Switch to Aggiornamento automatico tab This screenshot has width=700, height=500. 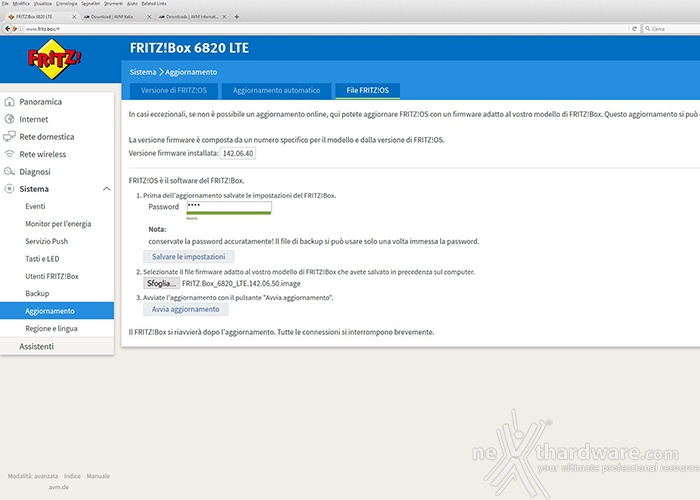point(276,91)
